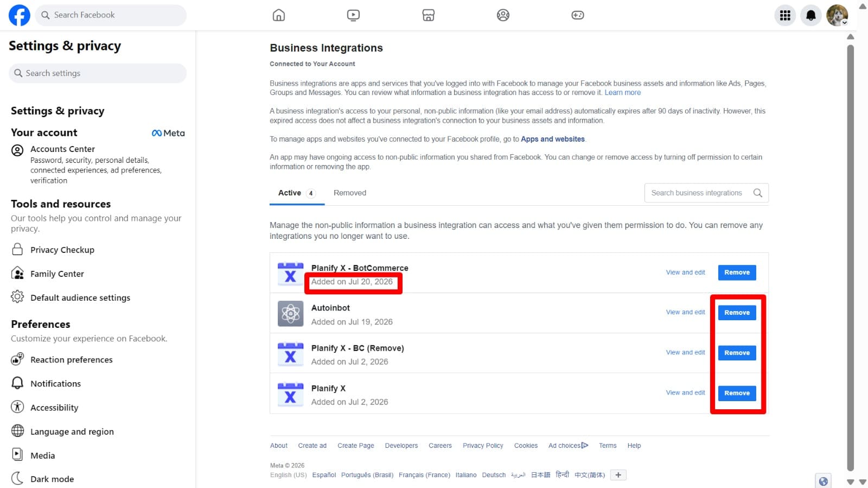Follow the Learn more link
This screenshot has width=868, height=488.
[x=623, y=93]
